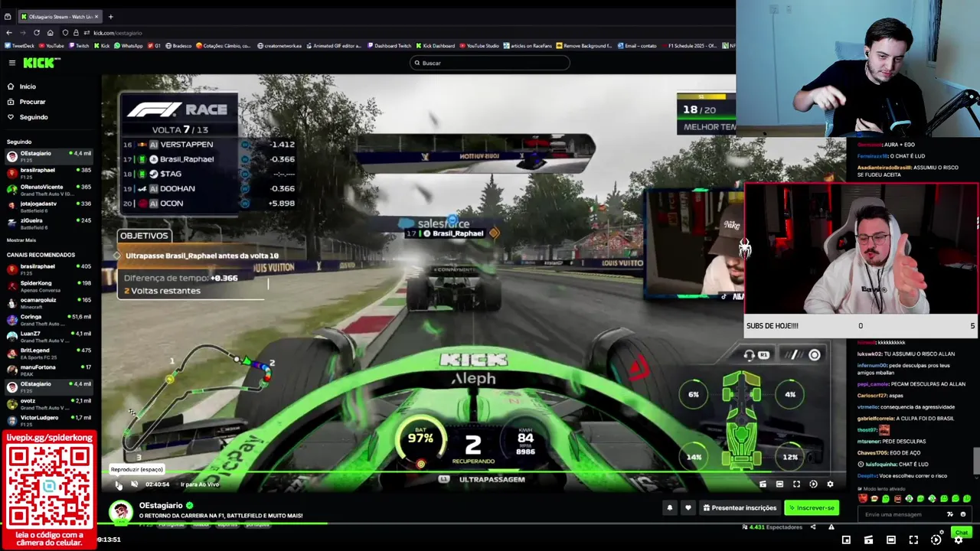Click Ir para Ao Vivo in player

click(x=199, y=484)
